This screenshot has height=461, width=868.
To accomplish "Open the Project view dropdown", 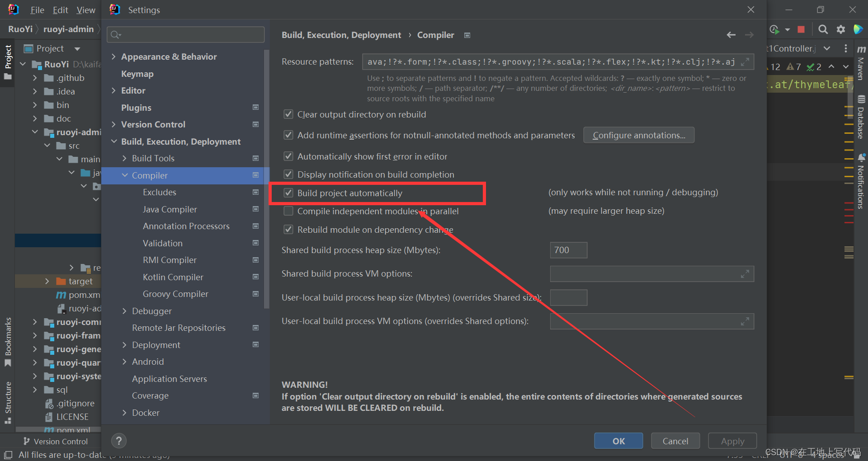I will (x=77, y=49).
